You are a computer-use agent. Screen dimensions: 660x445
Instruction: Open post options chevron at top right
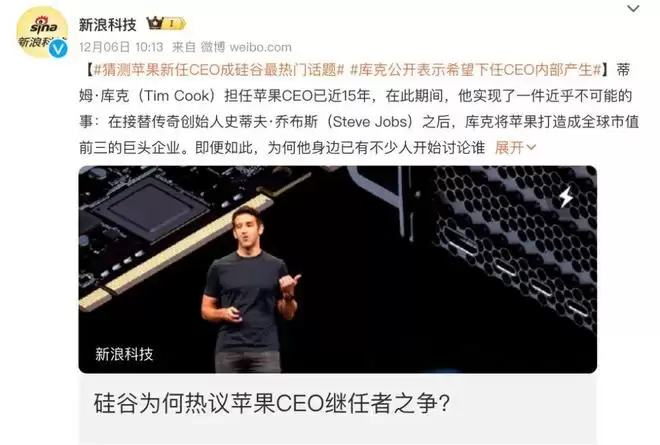pos(633,8)
